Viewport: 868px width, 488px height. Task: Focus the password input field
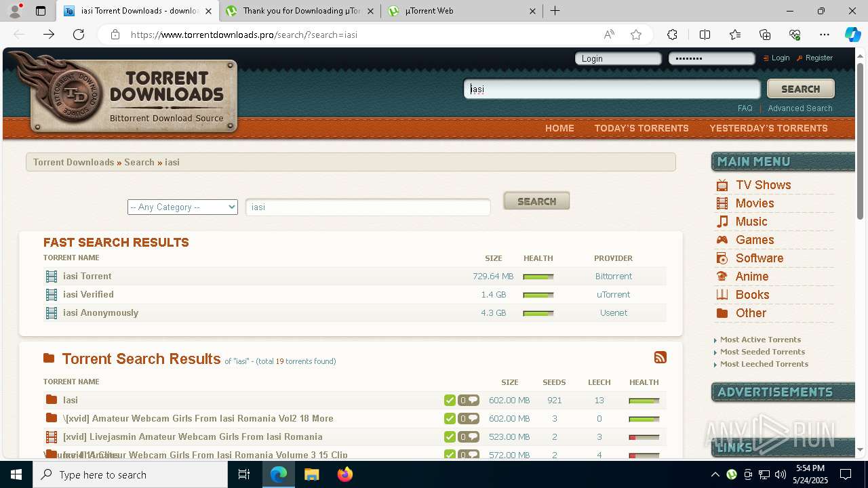pos(711,58)
